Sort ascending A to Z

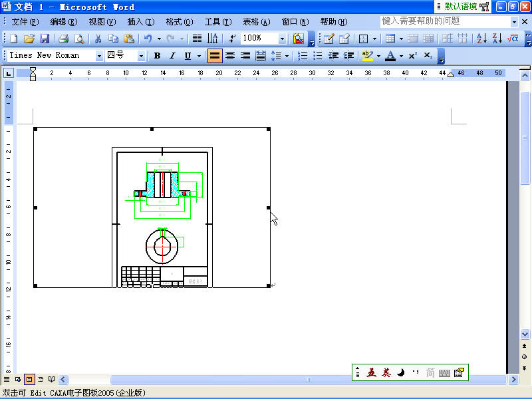pos(481,39)
